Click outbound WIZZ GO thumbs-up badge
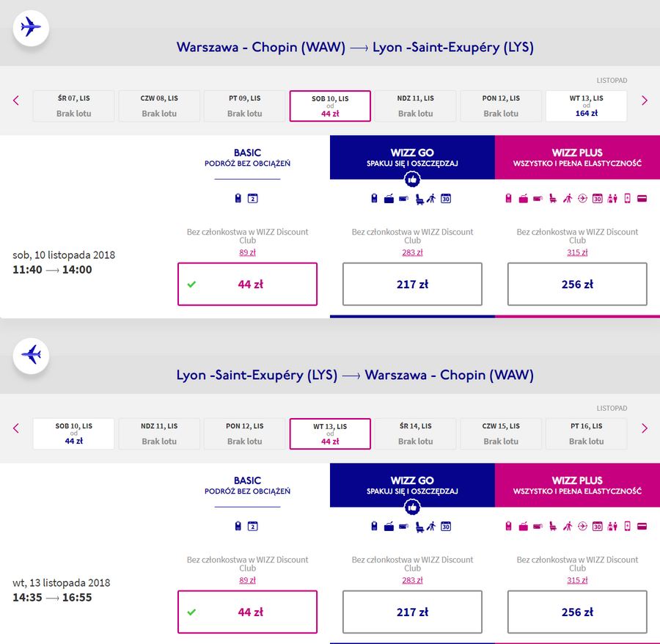660x644 pixels. coord(412,179)
